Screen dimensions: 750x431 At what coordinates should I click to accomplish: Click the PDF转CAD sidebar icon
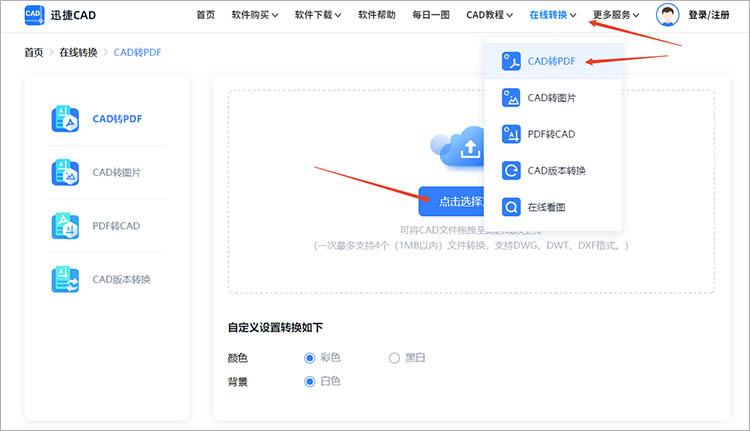65,226
